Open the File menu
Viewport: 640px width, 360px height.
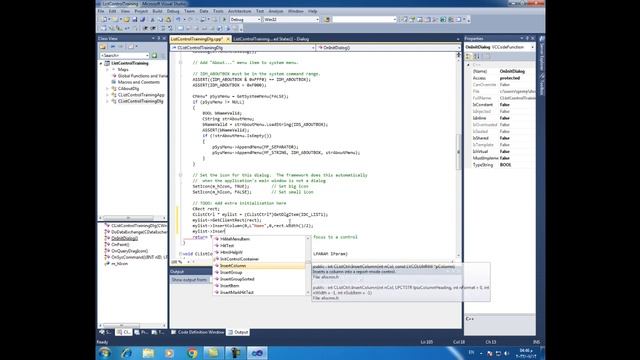coord(101,11)
